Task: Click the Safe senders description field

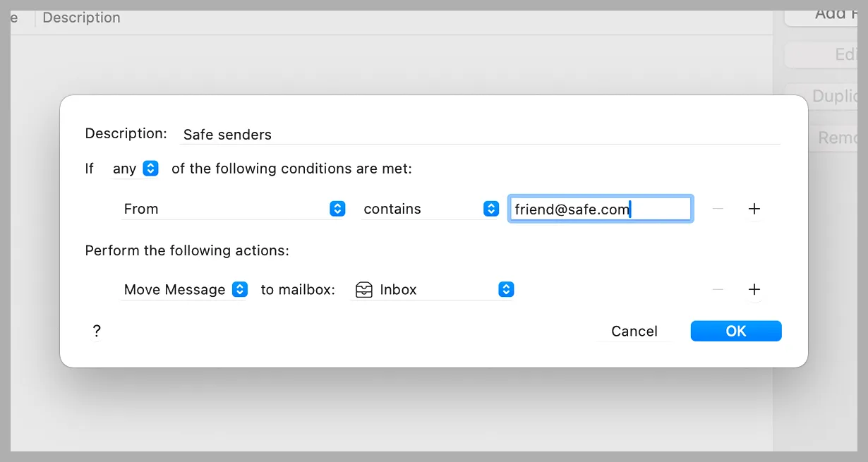Action: [x=480, y=134]
